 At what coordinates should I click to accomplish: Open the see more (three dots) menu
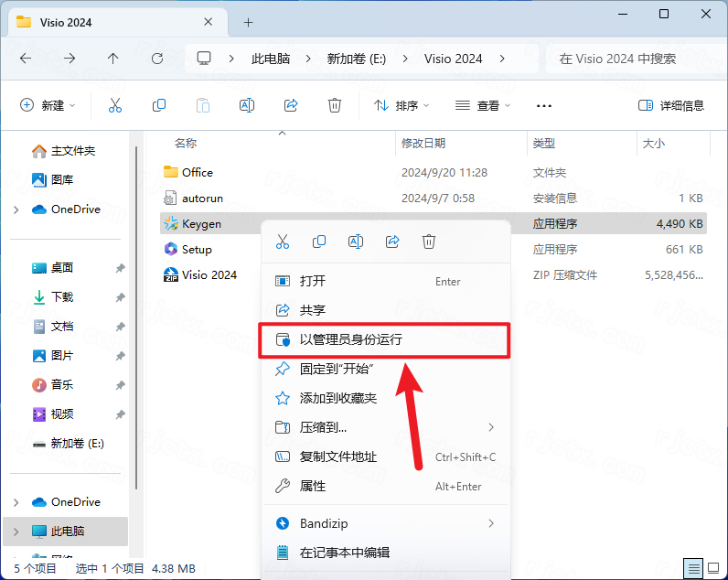[543, 106]
